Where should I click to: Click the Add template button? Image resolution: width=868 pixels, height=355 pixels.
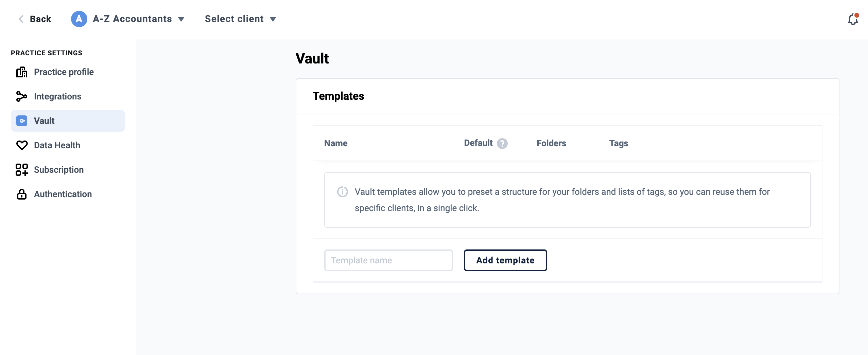pos(505,260)
